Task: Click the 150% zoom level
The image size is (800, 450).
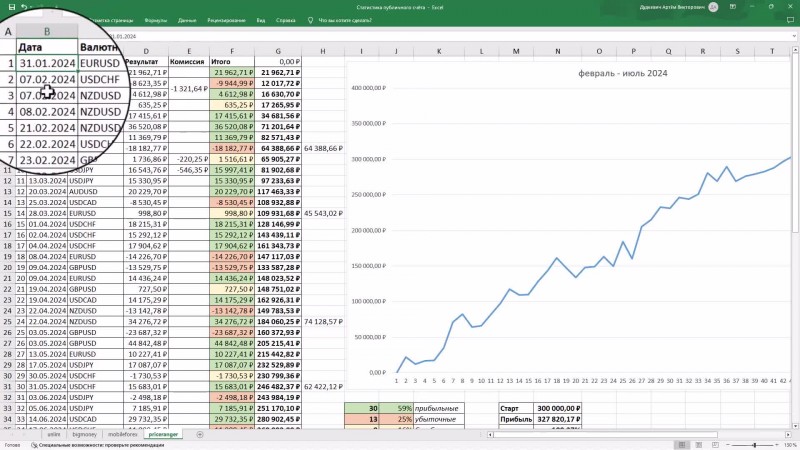Action: [790, 445]
